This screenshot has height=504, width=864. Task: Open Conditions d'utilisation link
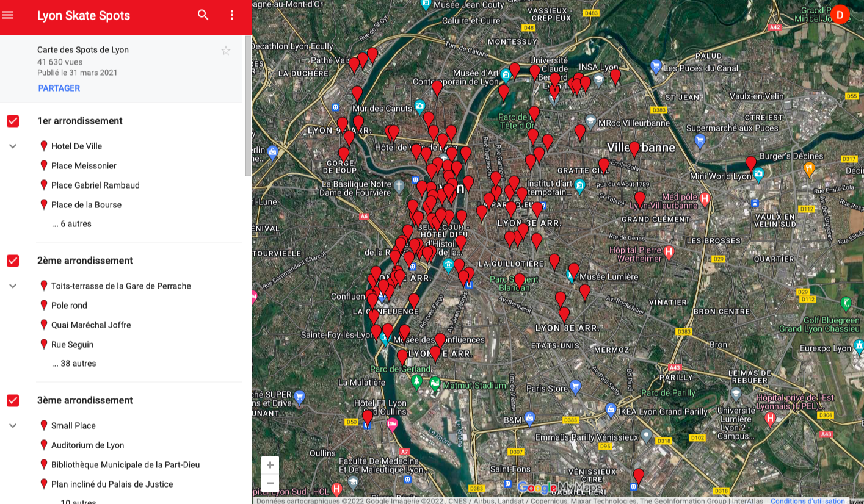807,501
